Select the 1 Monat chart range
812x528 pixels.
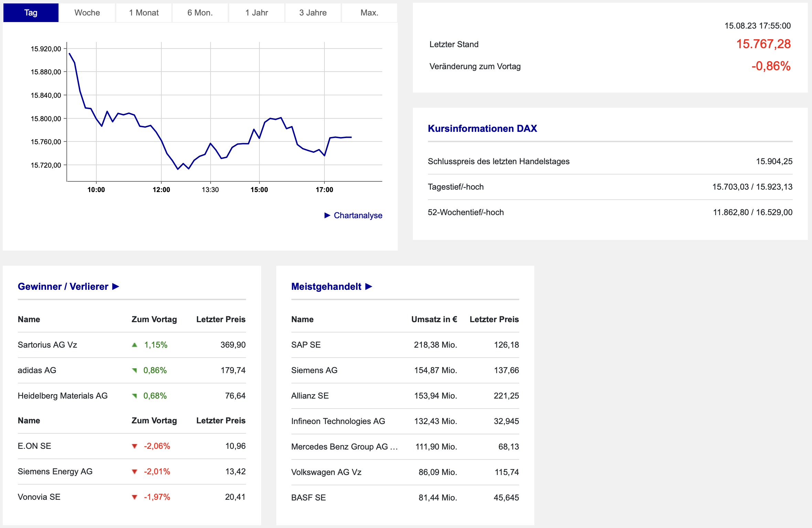(x=144, y=13)
